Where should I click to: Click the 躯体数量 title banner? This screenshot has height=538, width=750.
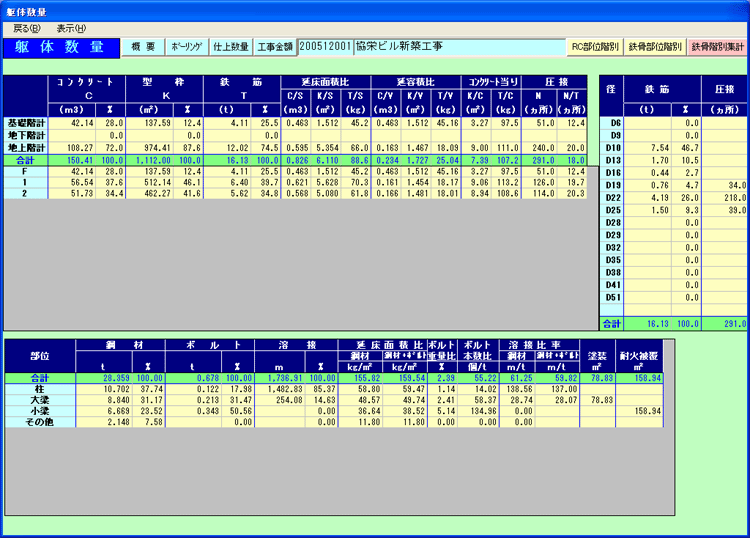(x=59, y=47)
